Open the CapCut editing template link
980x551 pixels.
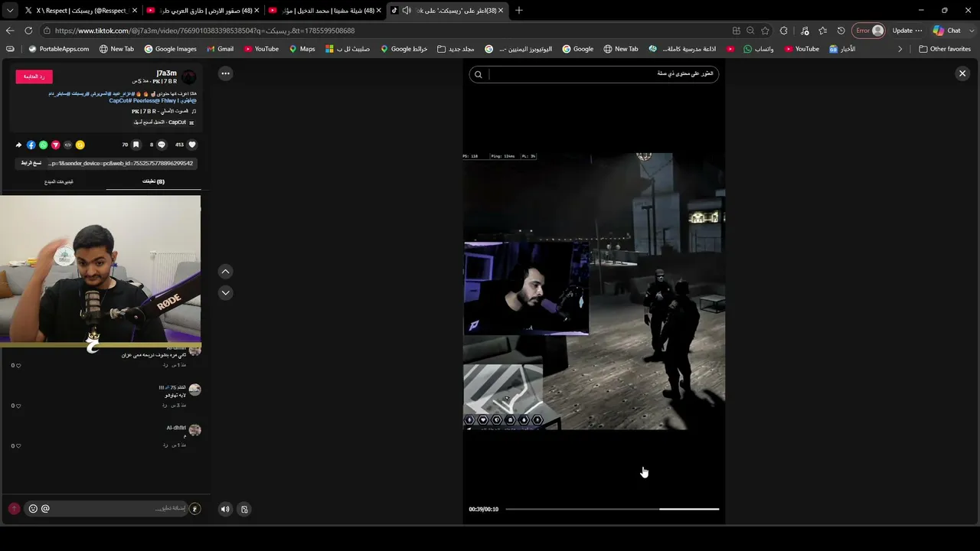pos(162,122)
